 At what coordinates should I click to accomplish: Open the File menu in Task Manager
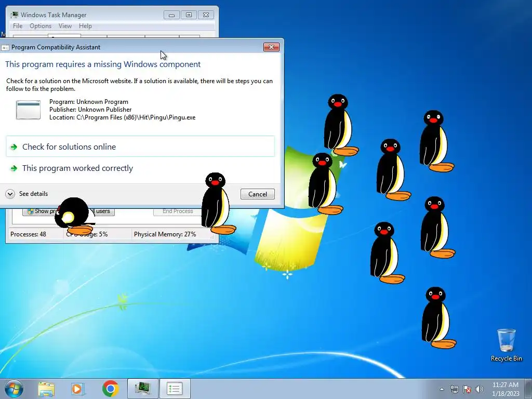[18, 26]
